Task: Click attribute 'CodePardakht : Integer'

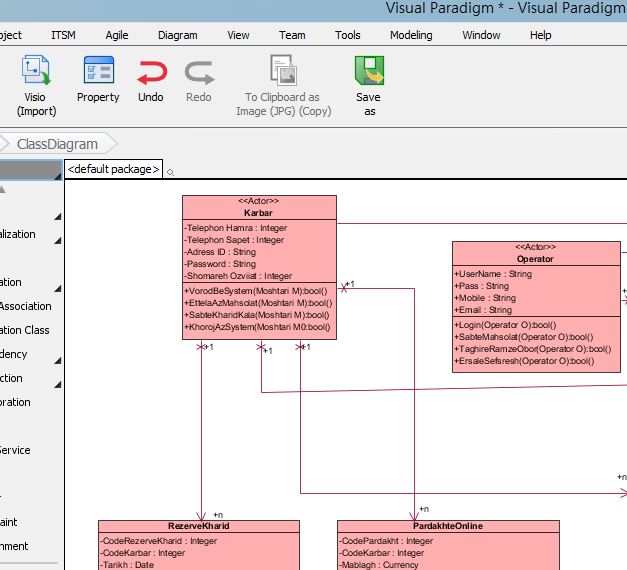Action: [x=386, y=541]
